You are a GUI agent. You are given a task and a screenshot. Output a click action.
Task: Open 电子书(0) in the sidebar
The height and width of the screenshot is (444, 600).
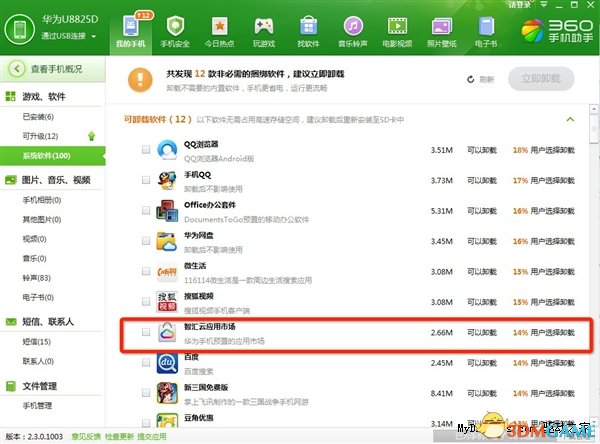click(38, 297)
